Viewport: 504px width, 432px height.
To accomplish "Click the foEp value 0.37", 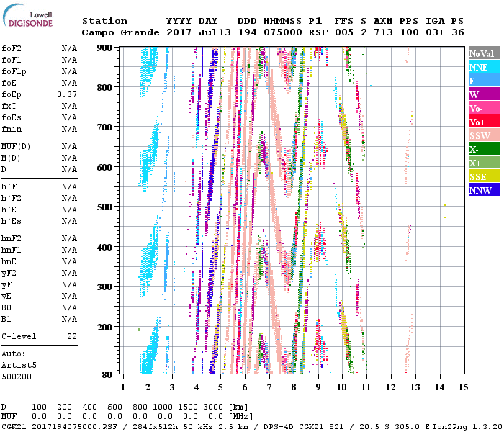I will point(67,95).
